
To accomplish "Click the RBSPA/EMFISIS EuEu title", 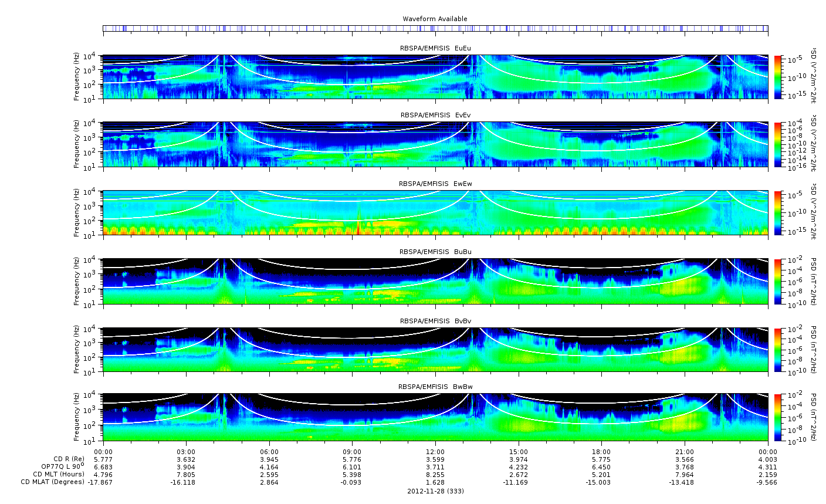I will [435, 48].
